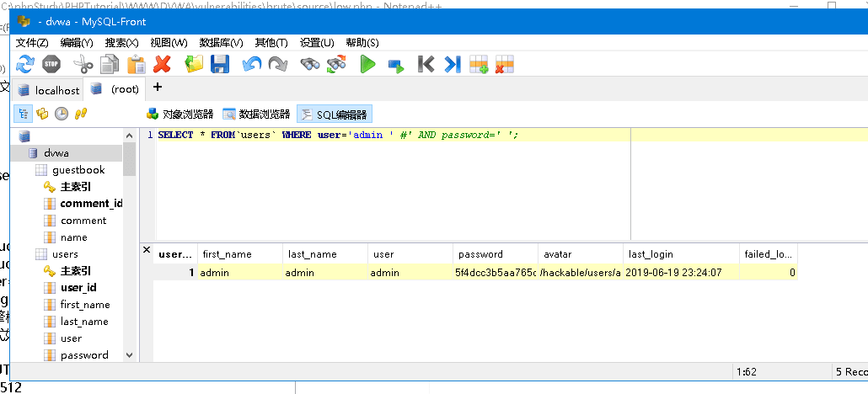Click the blue Undo arrow icon

(x=252, y=64)
